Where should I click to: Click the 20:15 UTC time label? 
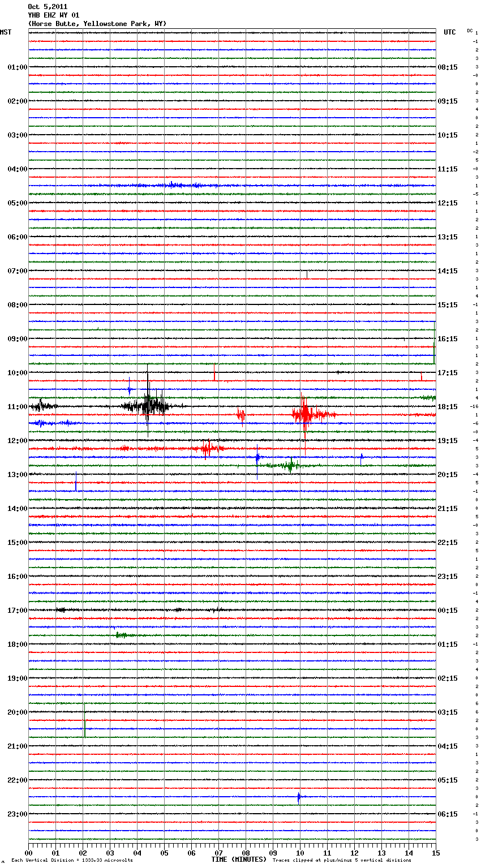[x=448, y=475]
